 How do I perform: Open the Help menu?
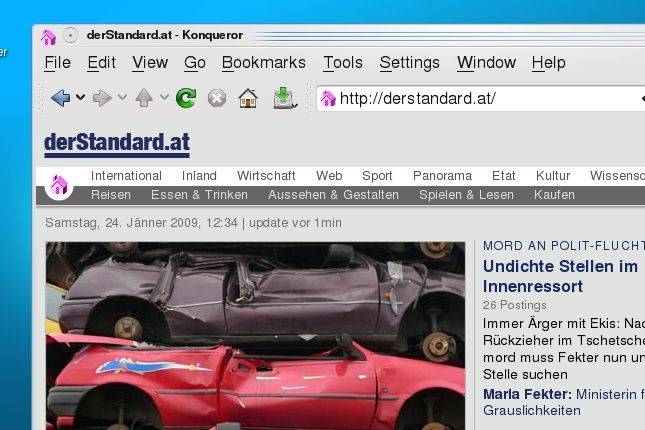[x=548, y=63]
